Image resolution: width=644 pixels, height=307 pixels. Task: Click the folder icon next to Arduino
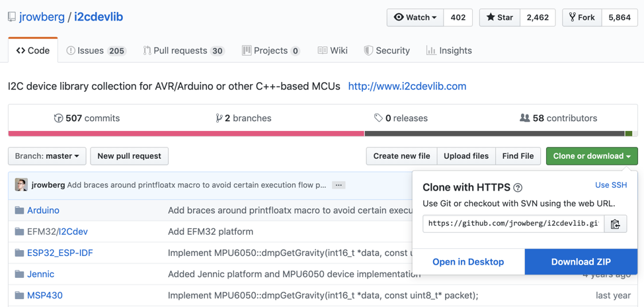point(19,210)
